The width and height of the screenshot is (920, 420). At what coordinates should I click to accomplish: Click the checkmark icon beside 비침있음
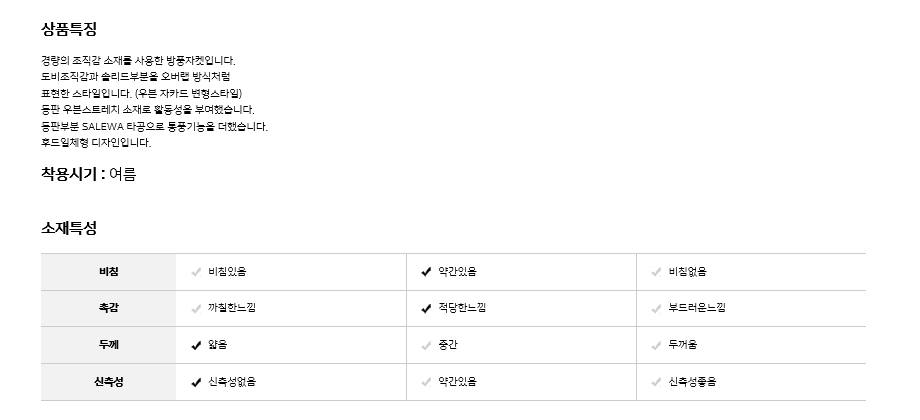[x=196, y=272]
